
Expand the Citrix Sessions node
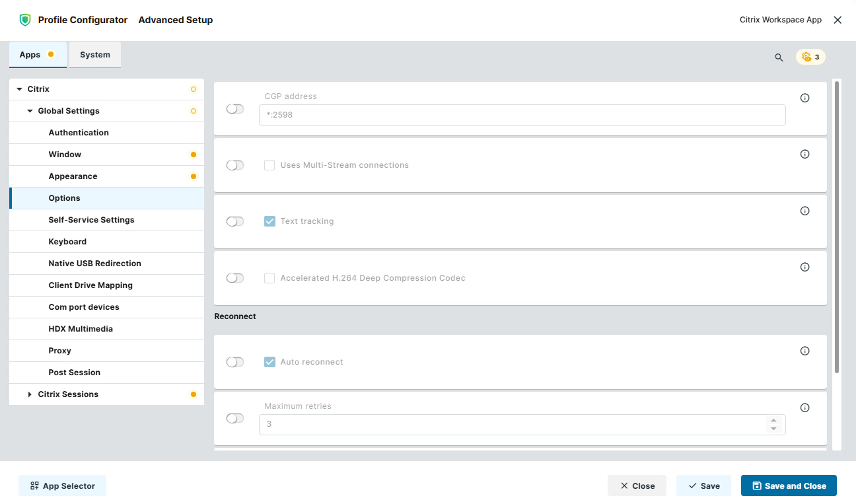click(30, 394)
